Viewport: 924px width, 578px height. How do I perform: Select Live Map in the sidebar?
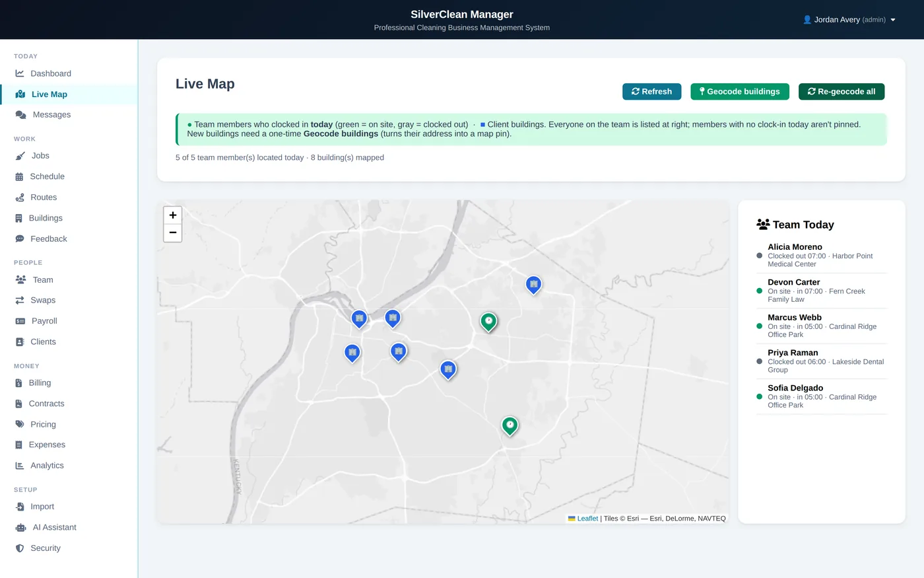tap(69, 94)
